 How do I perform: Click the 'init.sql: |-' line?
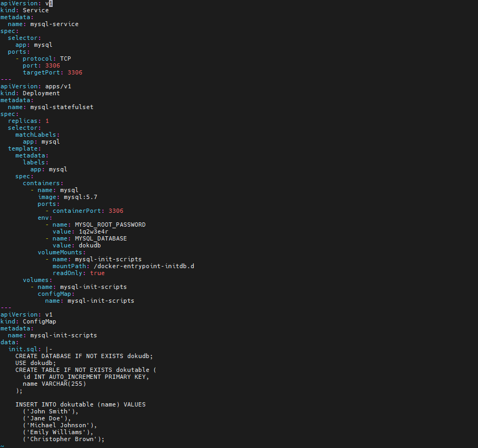[x=30, y=349]
